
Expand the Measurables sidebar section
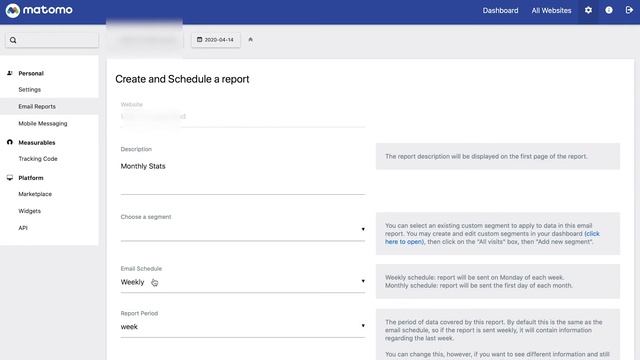coord(37,142)
